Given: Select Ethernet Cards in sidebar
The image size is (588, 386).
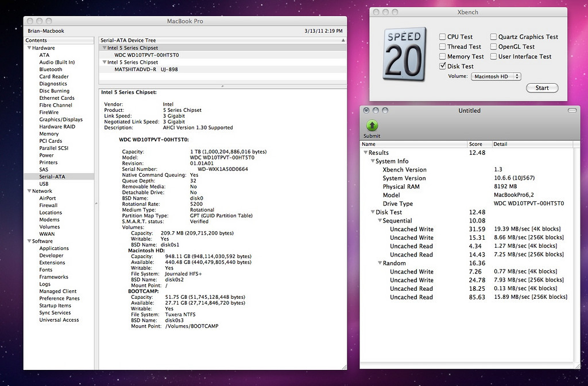Looking at the screenshot, I should 57,98.
